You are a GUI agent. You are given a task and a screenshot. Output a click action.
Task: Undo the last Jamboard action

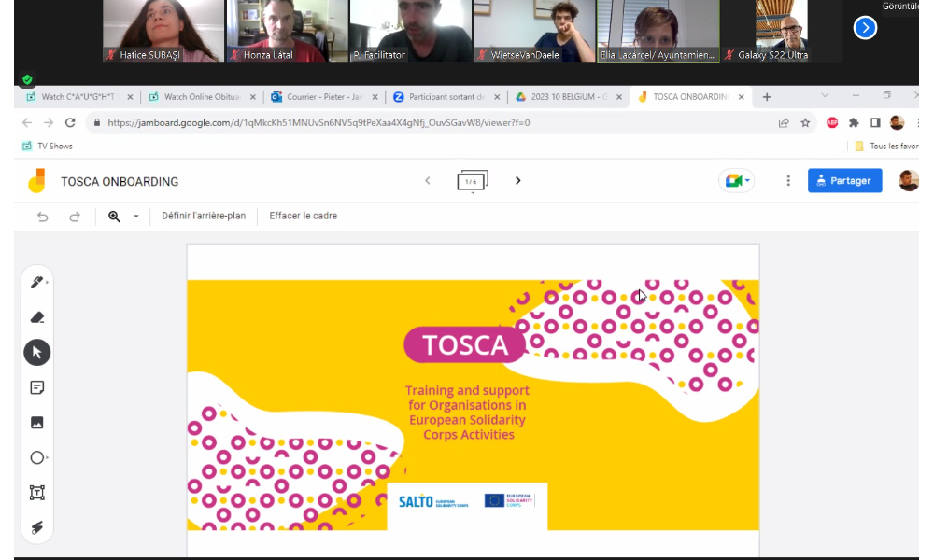[x=42, y=216]
